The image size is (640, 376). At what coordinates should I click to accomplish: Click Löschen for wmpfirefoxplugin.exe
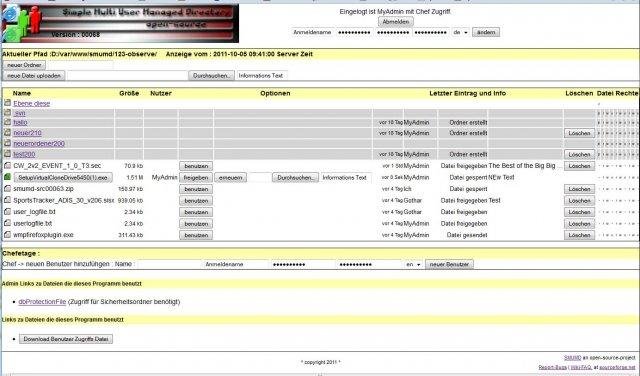coord(579,235)
